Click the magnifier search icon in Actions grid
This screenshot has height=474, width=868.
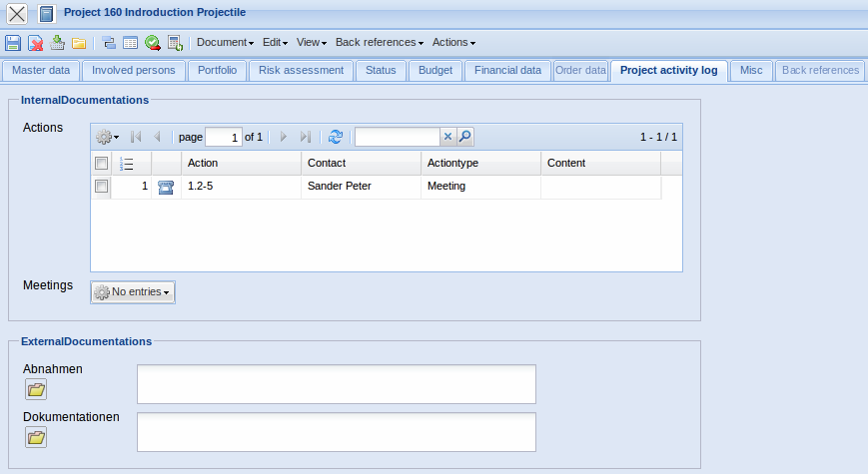[464, 137]
